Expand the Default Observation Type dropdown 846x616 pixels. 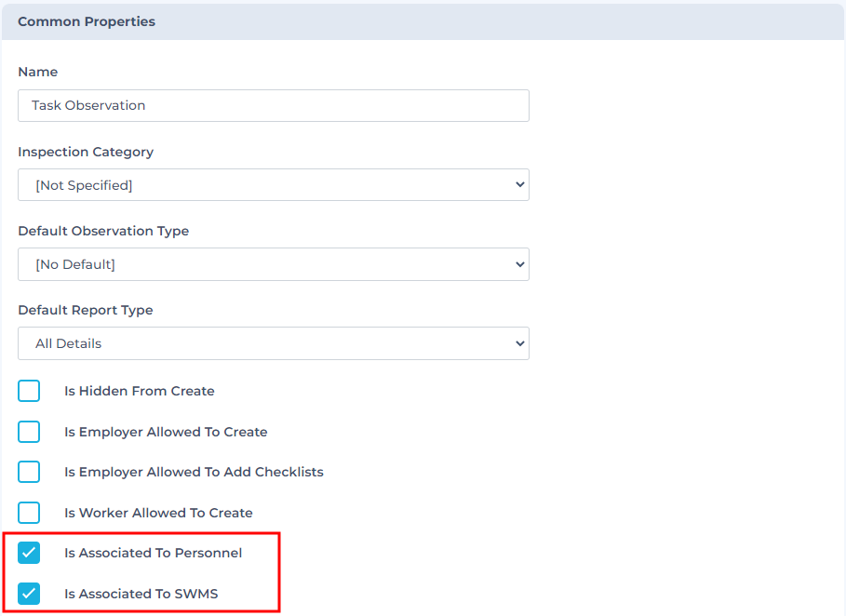(x=273, y=264)
